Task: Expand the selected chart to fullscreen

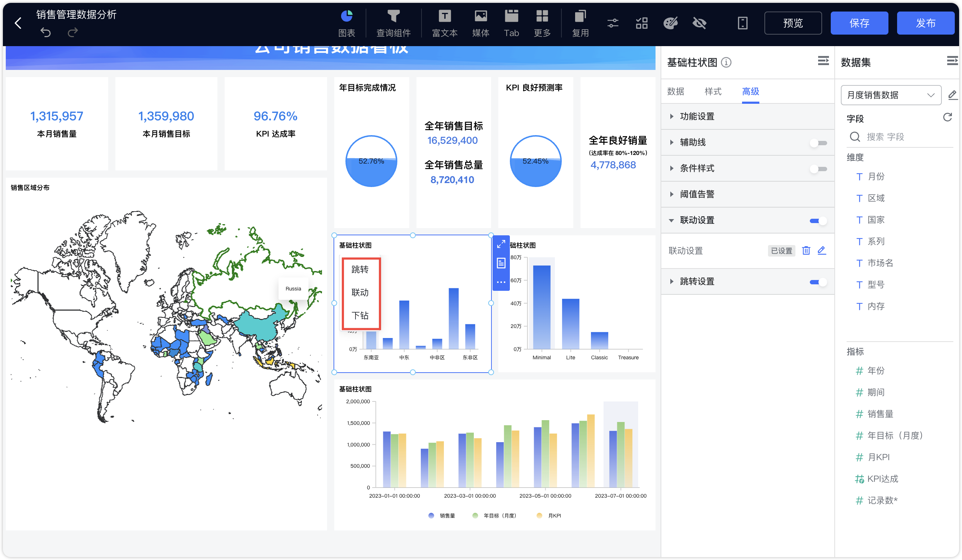Action: 501,244
